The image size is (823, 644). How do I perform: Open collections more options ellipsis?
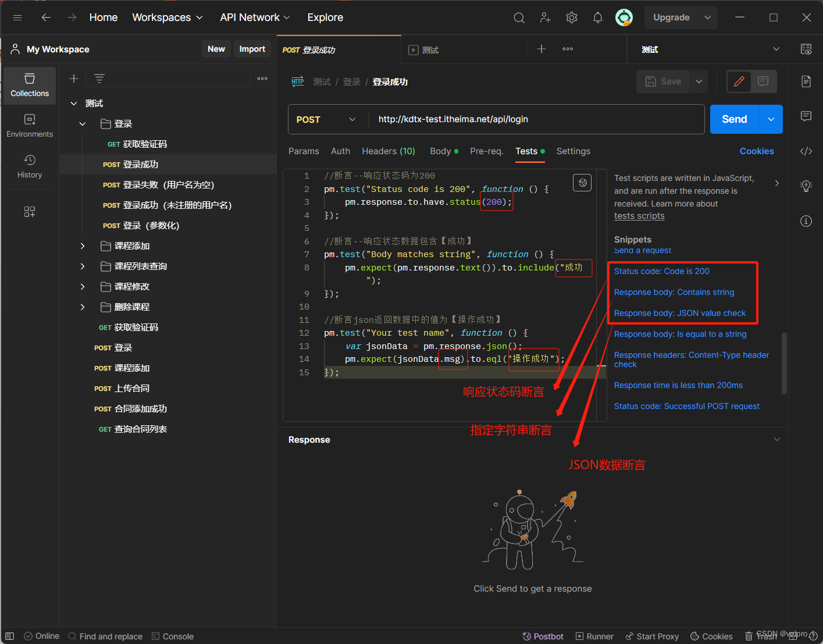pos(262,79)
